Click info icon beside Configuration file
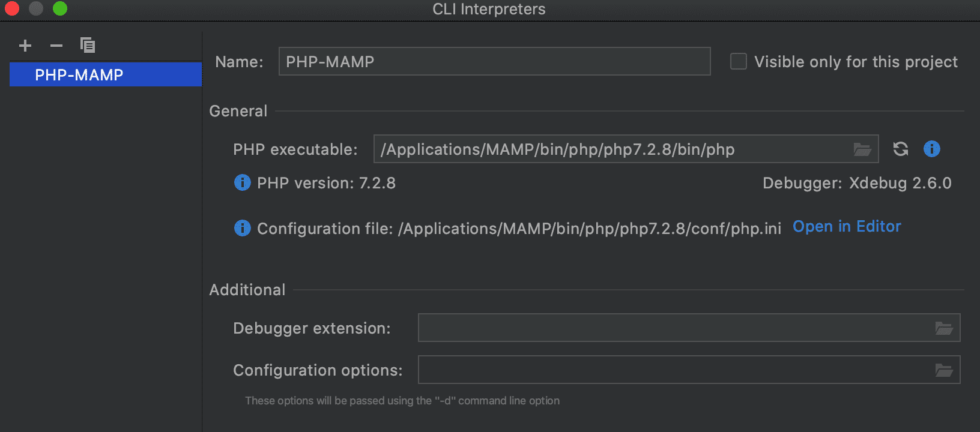The image size is (980, 432). point(242,228)
